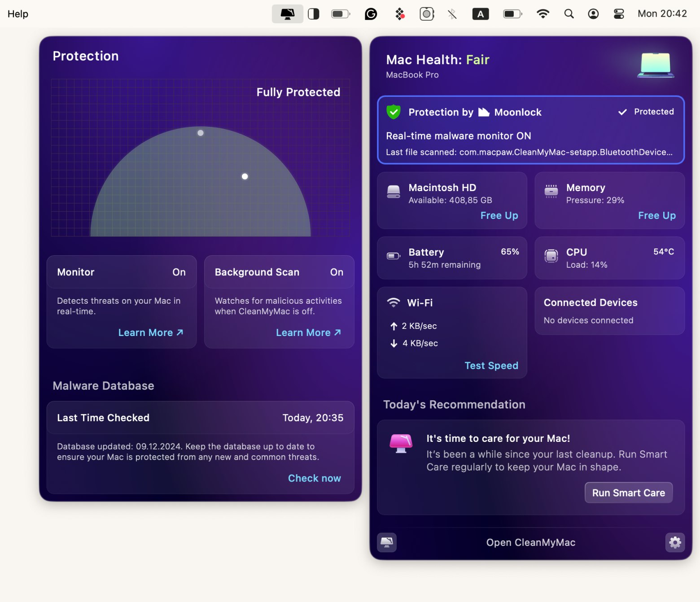Free Up memory in Memory card
The image size is (700, 602).
(x=657, y=216)
